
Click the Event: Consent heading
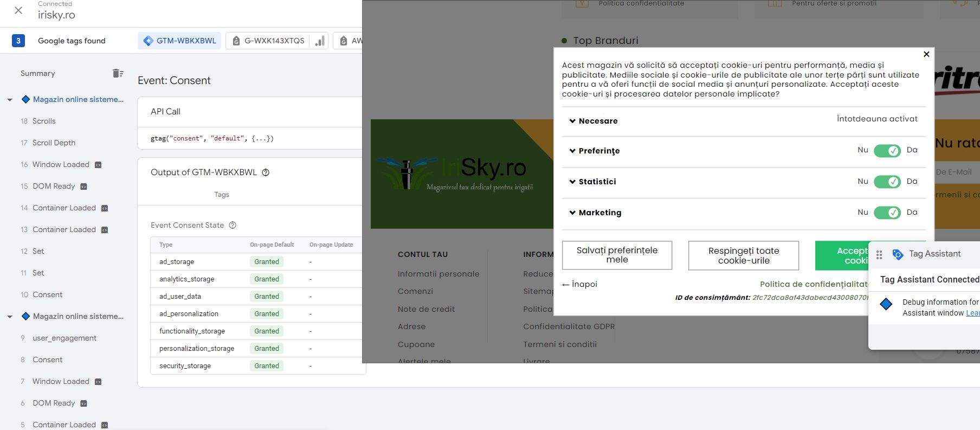(x=174, y=80)
